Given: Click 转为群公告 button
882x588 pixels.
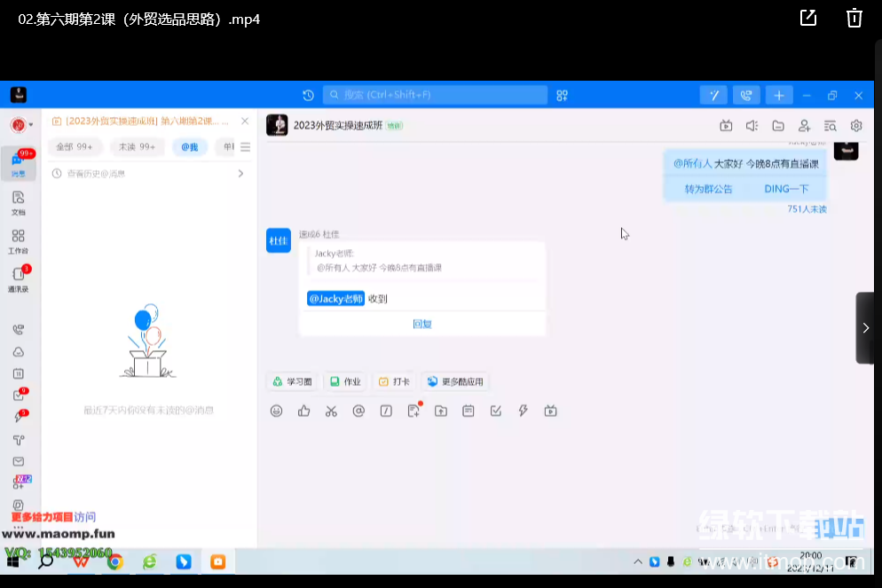Looking at the screenshot, I should pos(708,189).
